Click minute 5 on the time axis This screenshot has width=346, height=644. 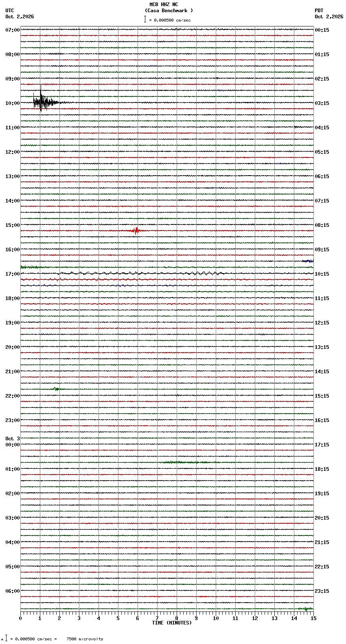click(x=118, y=618)
